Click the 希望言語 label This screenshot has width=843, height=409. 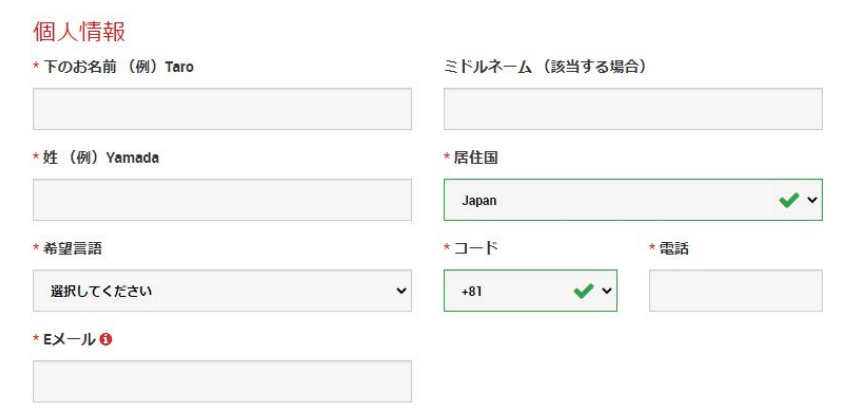(72, 248)
